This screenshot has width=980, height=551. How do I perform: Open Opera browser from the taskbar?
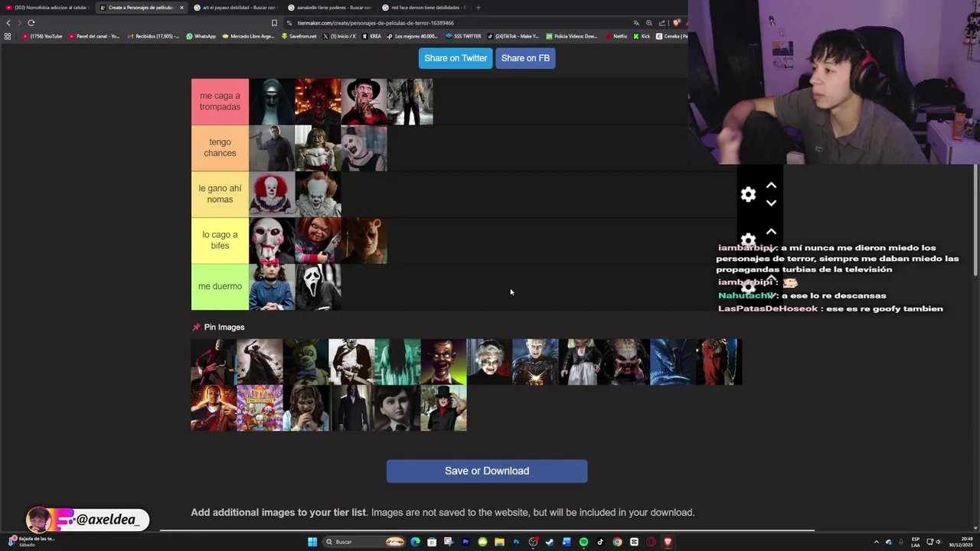[x=651, y=542]
